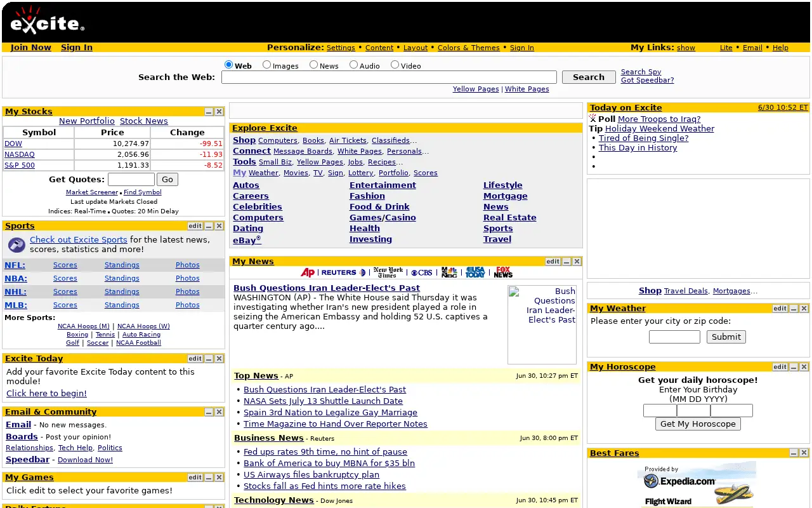Open Content in the Personalize bar
This screenshot has width=812, height=508.
379,48
